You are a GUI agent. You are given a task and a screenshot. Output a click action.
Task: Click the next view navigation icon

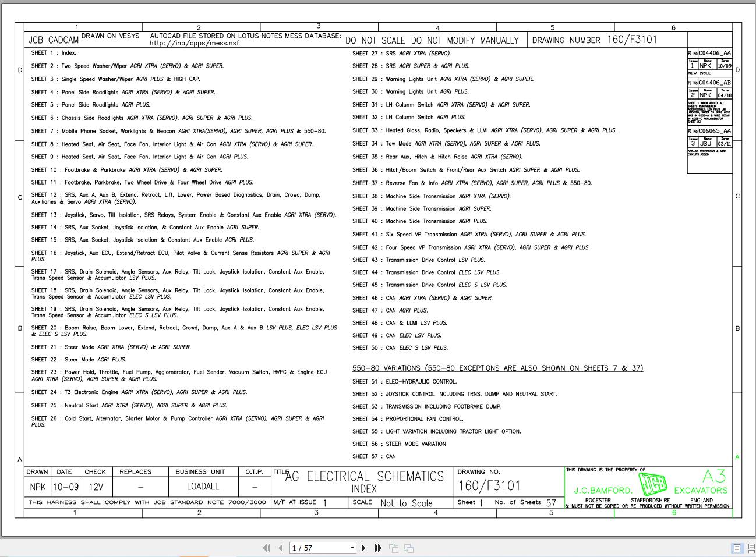[x=409, y=548]
